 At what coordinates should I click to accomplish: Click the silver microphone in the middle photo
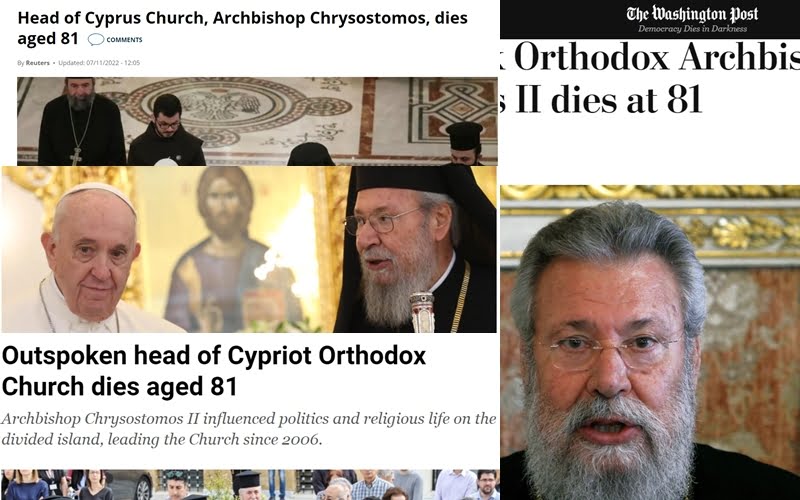(x=422, y=311)
